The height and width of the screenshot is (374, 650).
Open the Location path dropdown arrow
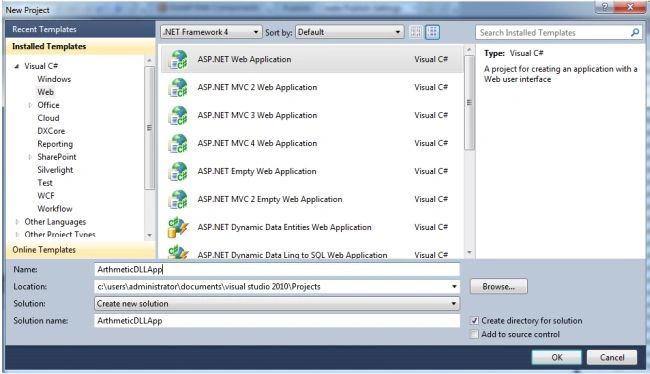point(454,287)
